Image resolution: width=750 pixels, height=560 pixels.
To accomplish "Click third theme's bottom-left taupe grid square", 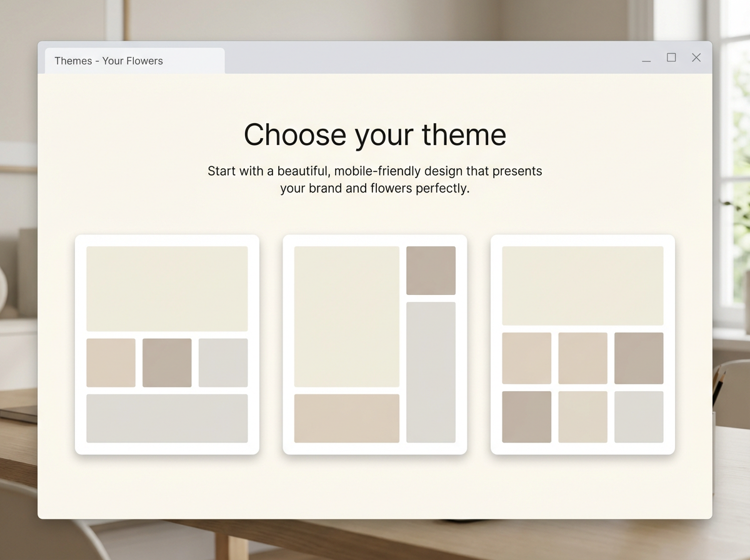I will pyautogui.click(x=526, y=417).
